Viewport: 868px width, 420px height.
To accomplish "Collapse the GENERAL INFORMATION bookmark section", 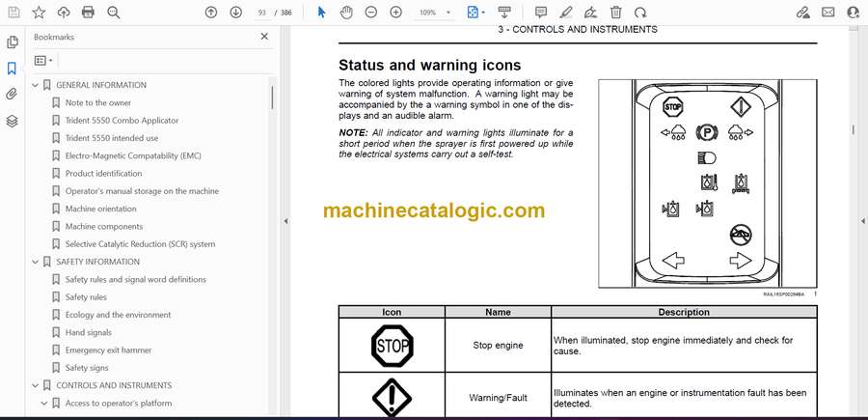I will 36,85.
